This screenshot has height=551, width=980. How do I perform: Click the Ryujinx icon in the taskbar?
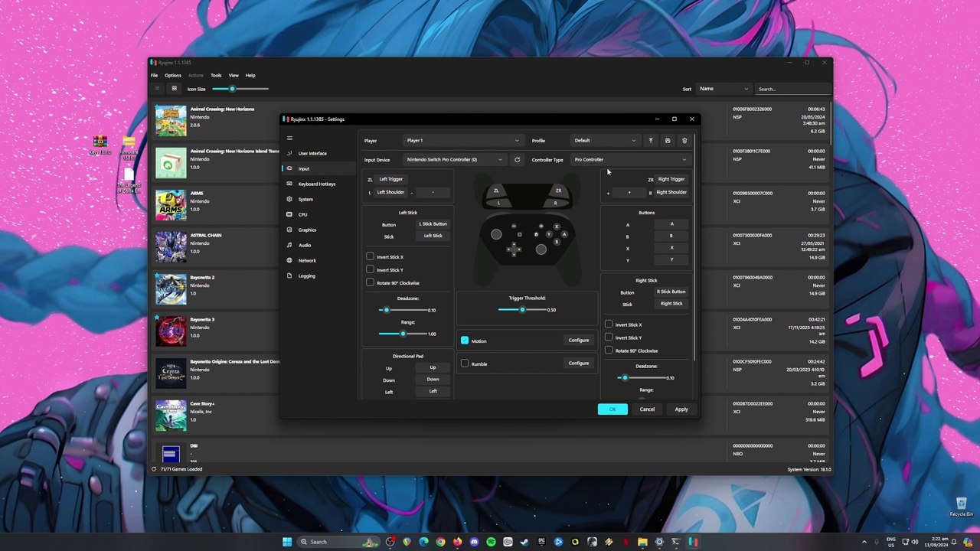[x=693, y=542]
